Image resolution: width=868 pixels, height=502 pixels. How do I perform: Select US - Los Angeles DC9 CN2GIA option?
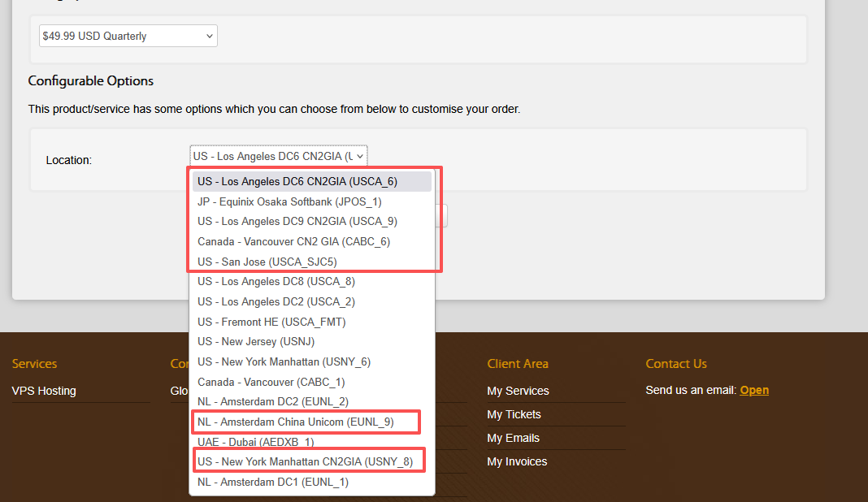297,221
